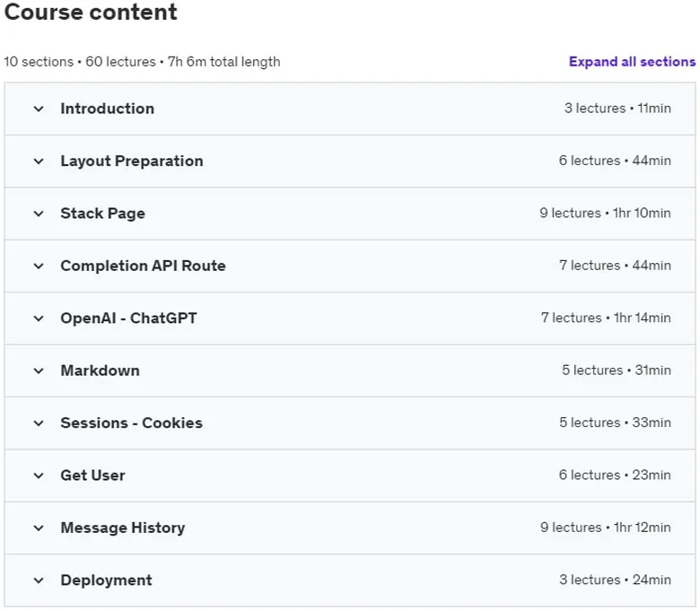700x611 pixels.
Task: Click Expand all sections link
Action: pyautogui.click(x=632, y=62)
